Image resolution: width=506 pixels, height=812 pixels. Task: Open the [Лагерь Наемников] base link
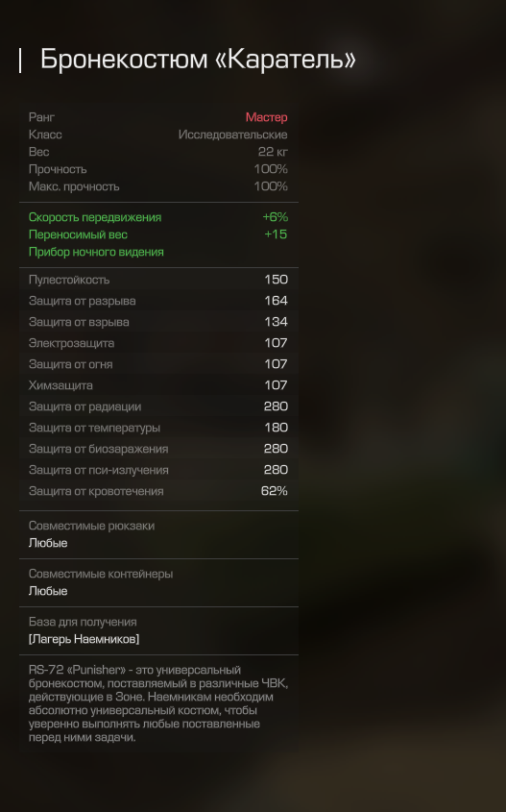tap(84, 639)
